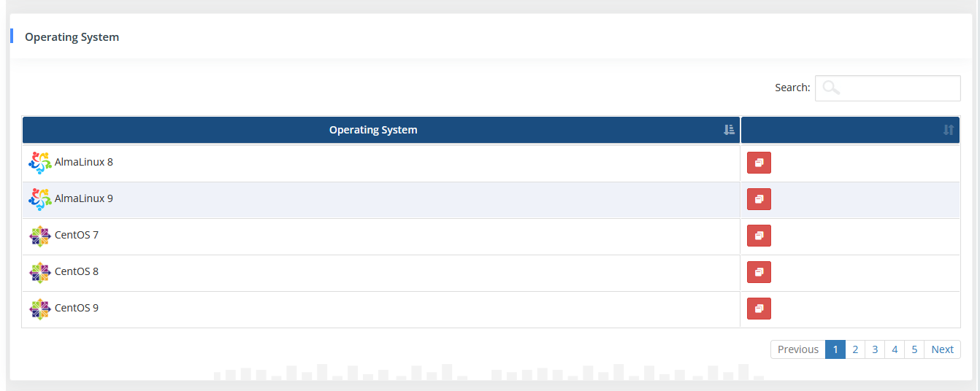Click the CentOS 7 logo icon
Screen dimensions: 980x391
[x=40, y=236]
